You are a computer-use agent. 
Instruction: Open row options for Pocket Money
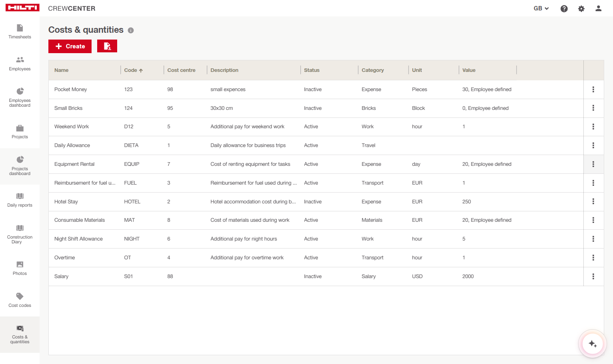point(593,90)
